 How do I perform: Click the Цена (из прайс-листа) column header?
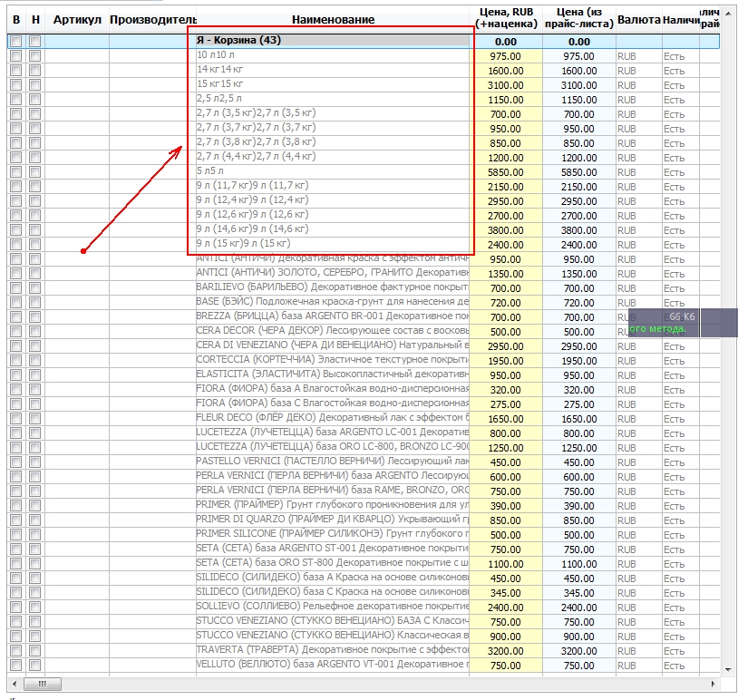point(579,18)
